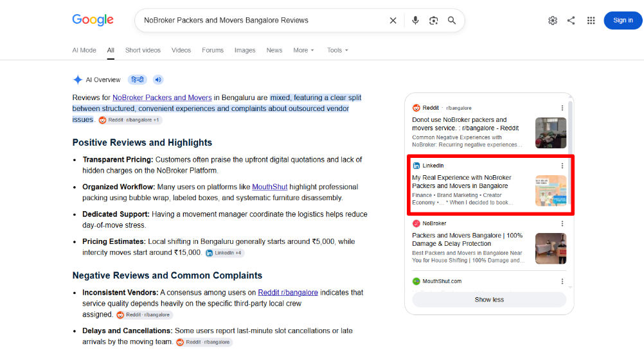Open NoBroker Packers and Movers link
Image resolution: width=644 pixels, height=353 pixels.
pos(162,98)
